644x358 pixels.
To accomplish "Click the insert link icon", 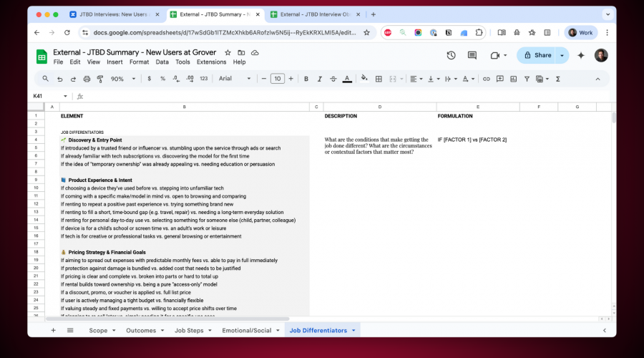I will point(487,79).
